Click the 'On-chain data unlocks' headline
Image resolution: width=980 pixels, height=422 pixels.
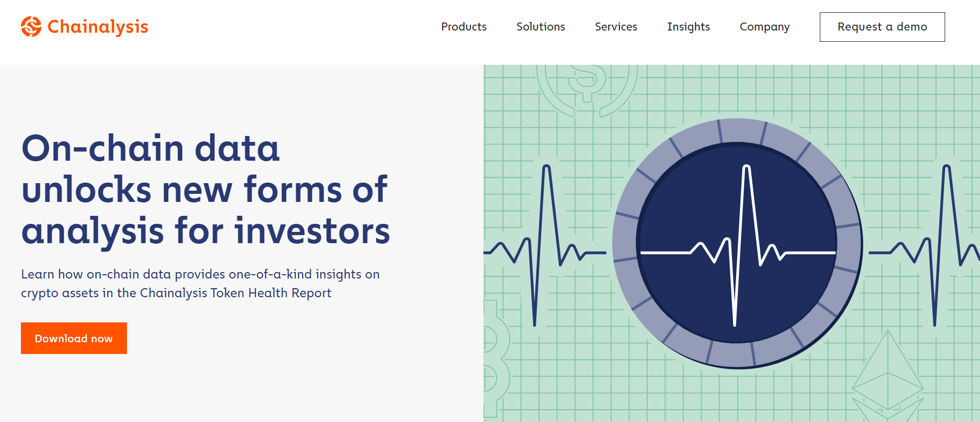pos(206,189)
